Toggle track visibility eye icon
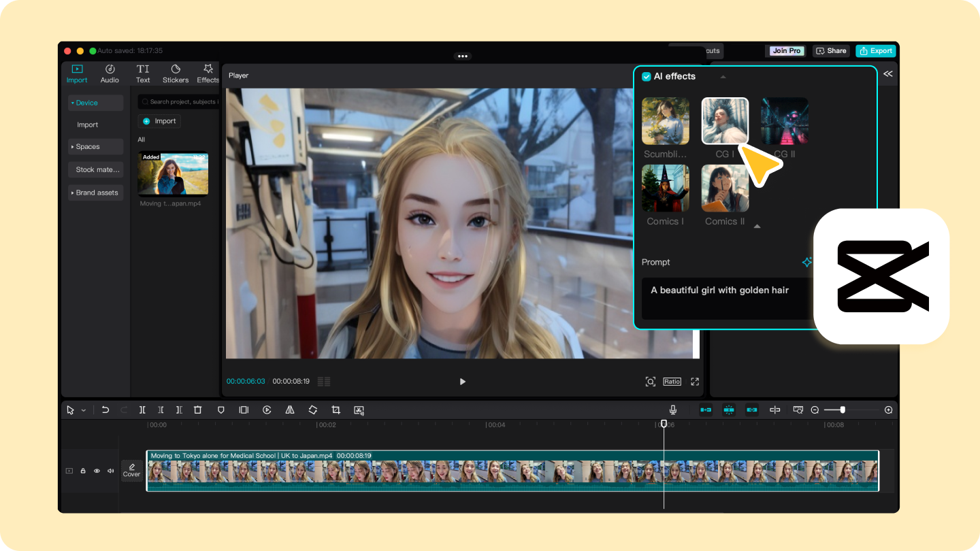 pyautogui.click(x=97, y=471)
